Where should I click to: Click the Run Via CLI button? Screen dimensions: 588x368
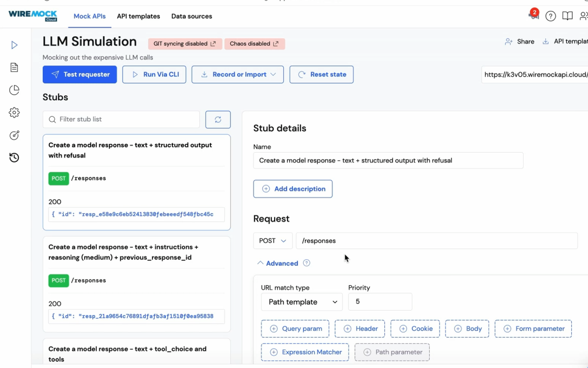point(154,74)
